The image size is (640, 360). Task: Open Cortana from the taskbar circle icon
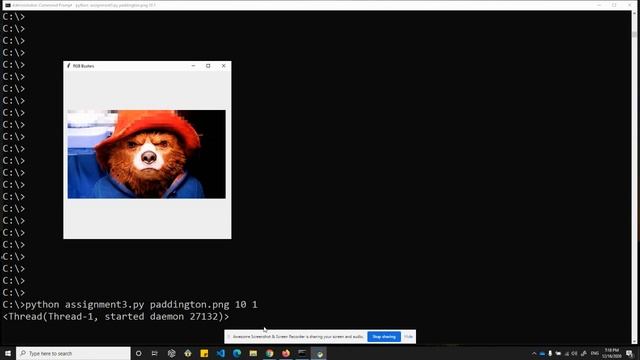[138, 353]
